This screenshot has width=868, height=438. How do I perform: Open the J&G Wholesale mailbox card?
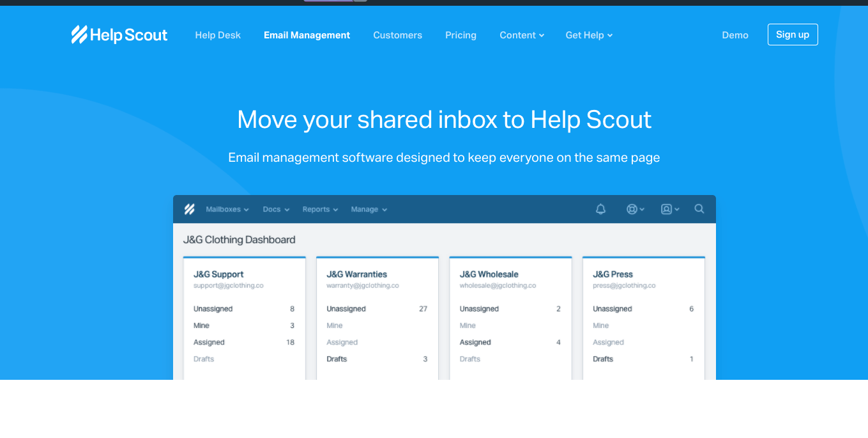(x=510, y=318)
